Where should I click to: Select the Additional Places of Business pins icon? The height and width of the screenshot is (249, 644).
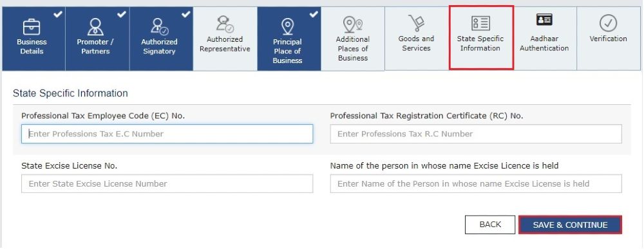tap(352, 24)
